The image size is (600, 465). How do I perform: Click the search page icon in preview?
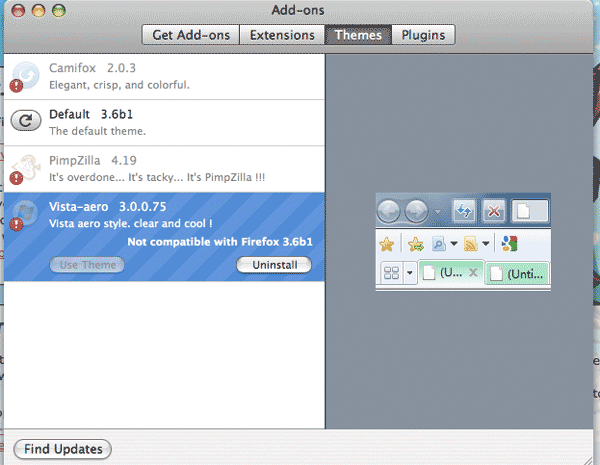[439, 244]
